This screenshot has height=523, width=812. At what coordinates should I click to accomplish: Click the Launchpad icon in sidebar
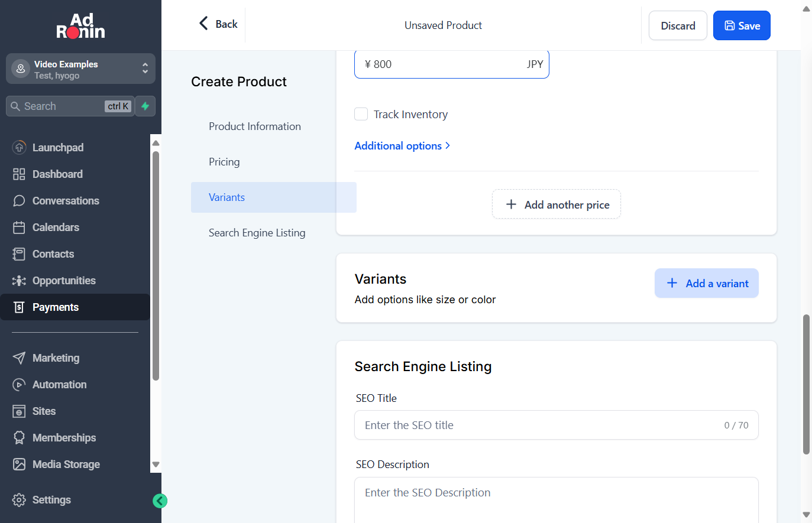(19, 147)
